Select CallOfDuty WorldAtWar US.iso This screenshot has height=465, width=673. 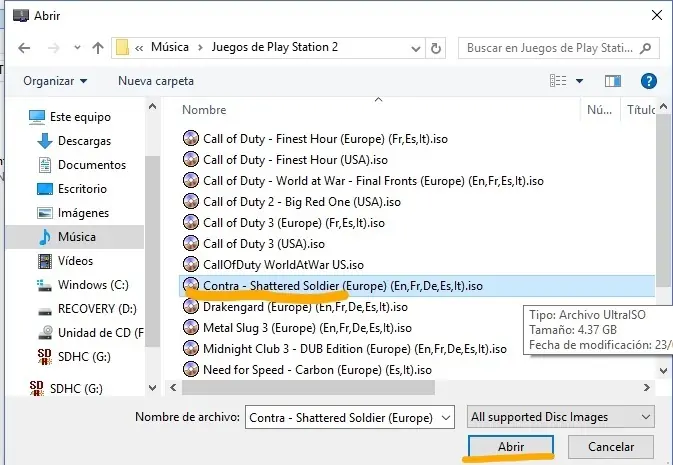tap(273, 265)
